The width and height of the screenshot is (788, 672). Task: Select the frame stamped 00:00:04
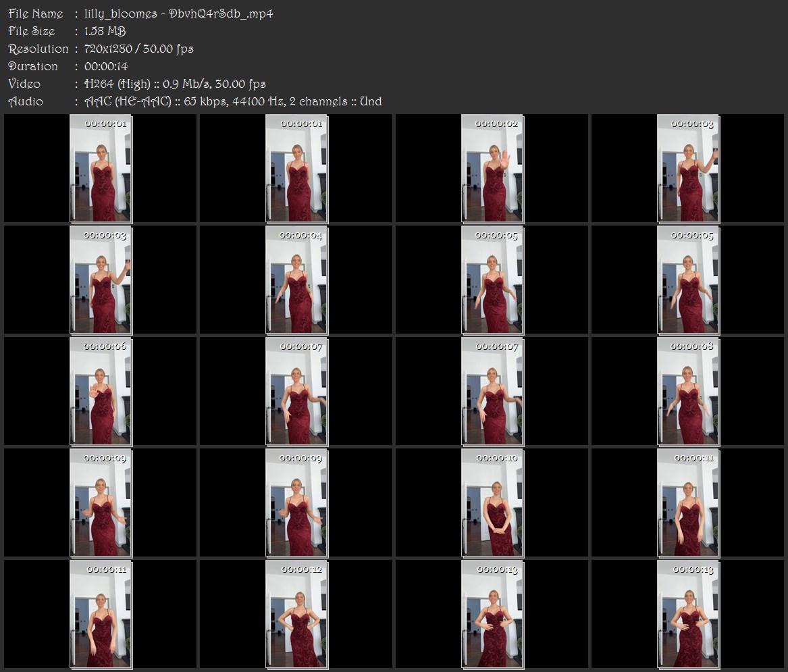point(296,280)
